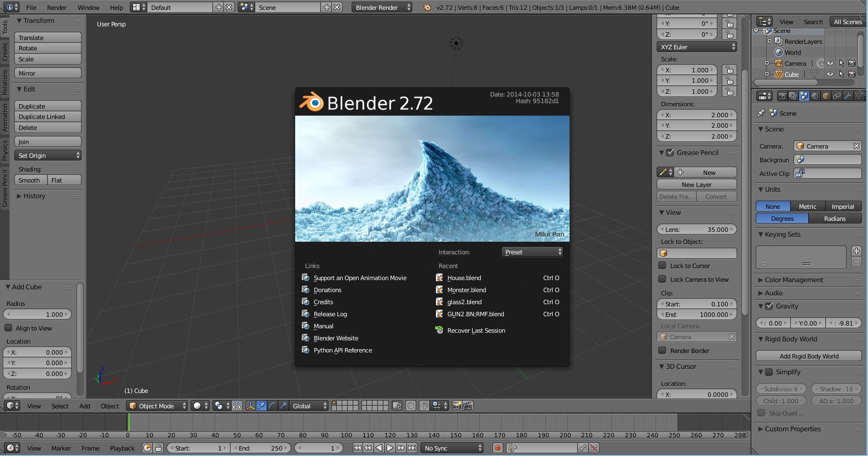This screenshot has height=456, width=868.
Task: Jump to the timeline start frame
Action: click(357, 448)
